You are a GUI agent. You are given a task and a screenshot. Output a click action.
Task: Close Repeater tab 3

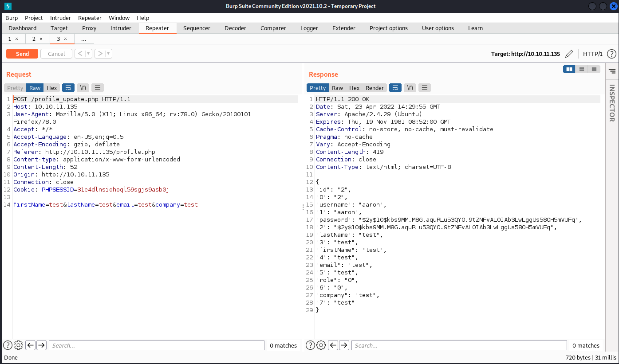pyautogui.click(x=65, y=39)
